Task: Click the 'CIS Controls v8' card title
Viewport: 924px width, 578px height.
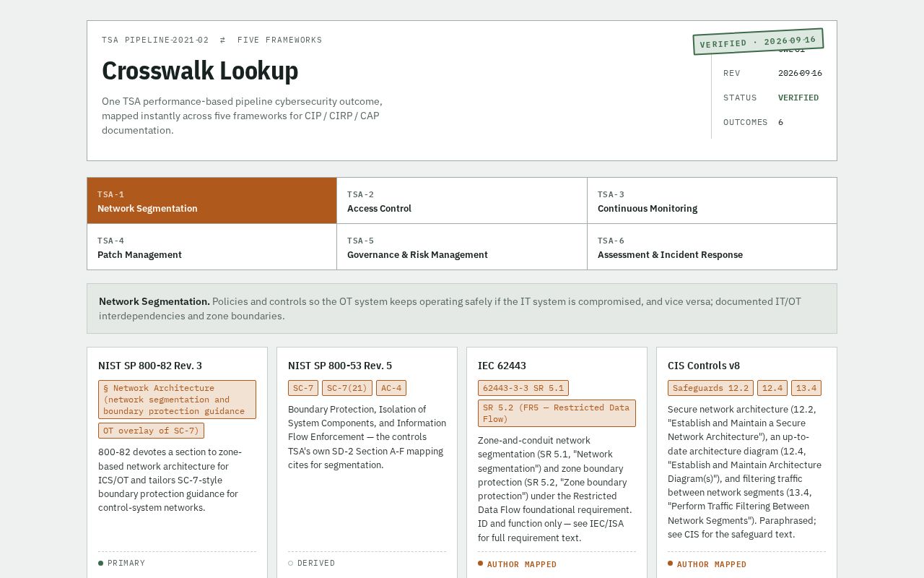Action: pyautogui.click(x=704, y=366)
